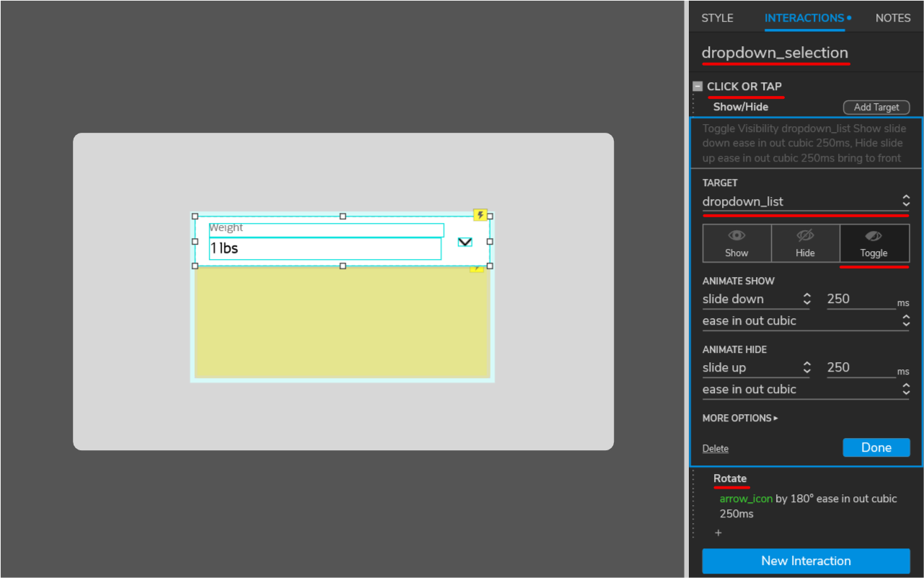
Task: Open the slide down ANIMATE SHOW dropdown
Action: (x=757, y=299)
